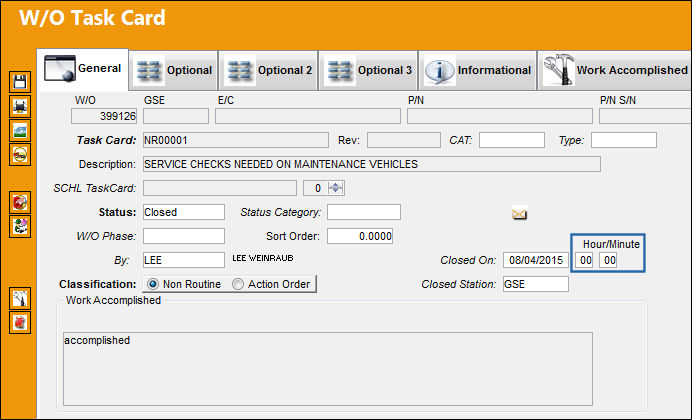Screen dimensions: 692x420
Task: Increase SCHL TaskCard spinner value
Action: click(336, 185)
